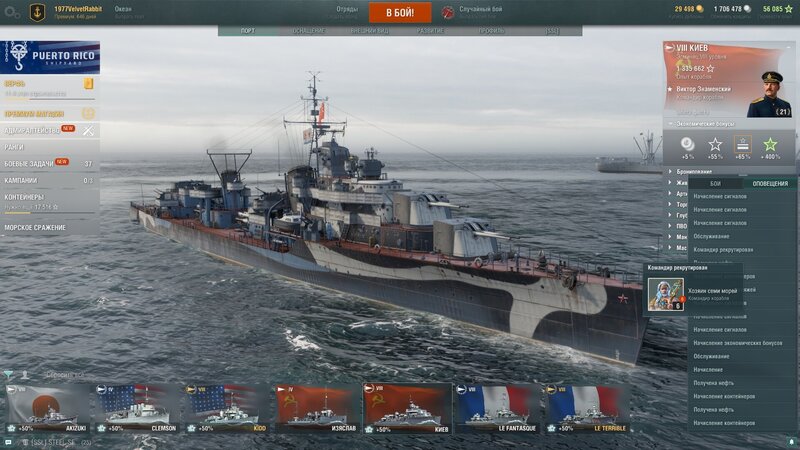Viewport: 800px width, 450px height.
Task: Click the commander silhouette filter icon
Action: [x=24, y=375]
